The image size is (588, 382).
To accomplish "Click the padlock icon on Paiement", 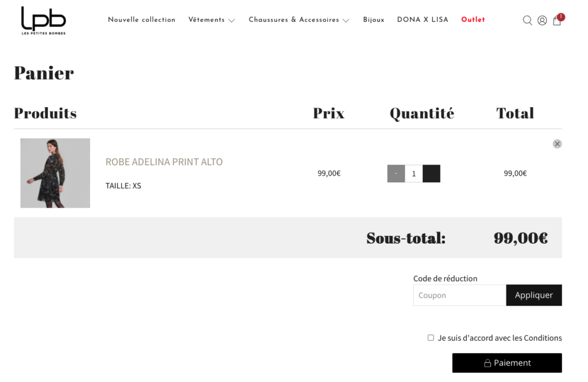I will 488,363.
